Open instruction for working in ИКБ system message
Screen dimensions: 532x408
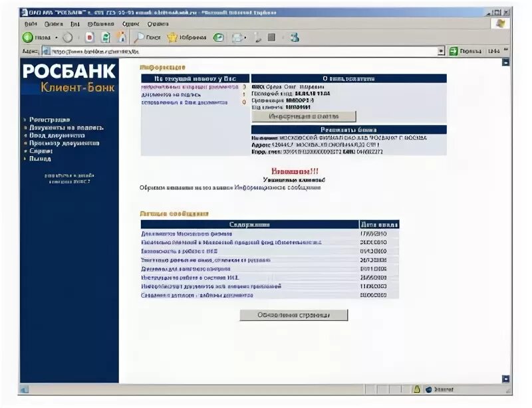[190, 278]
